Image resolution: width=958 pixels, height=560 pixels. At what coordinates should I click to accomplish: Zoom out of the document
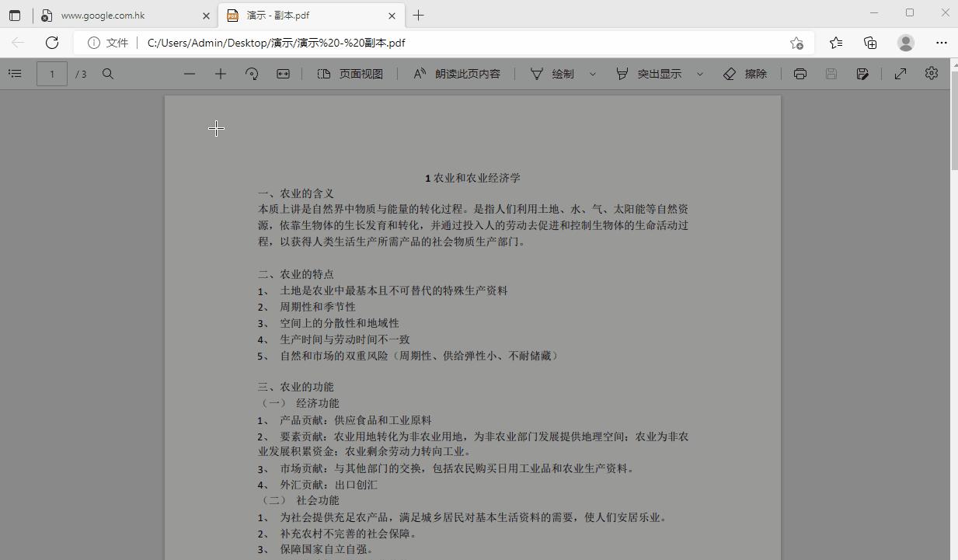coord(189,73)
